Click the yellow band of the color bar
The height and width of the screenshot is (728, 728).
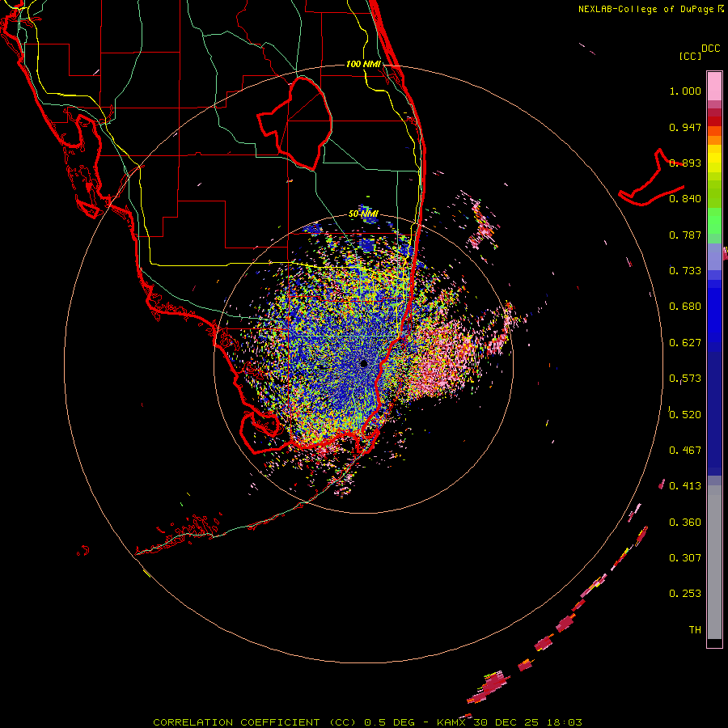point(714,159)
